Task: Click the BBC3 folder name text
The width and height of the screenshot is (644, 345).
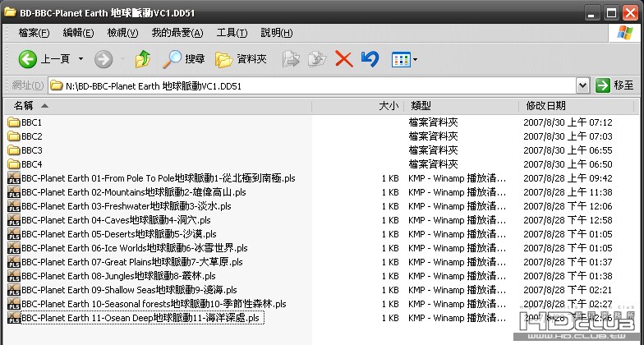Action: coord(31,150)
